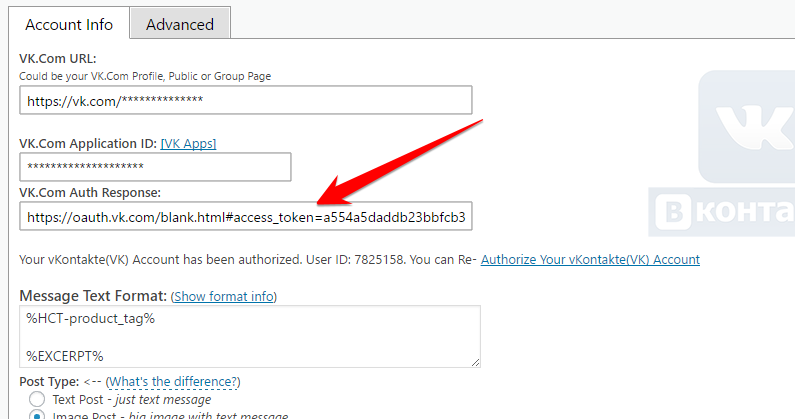
Task: Grab the message textarea resize handle
Action: pos(474,361)
